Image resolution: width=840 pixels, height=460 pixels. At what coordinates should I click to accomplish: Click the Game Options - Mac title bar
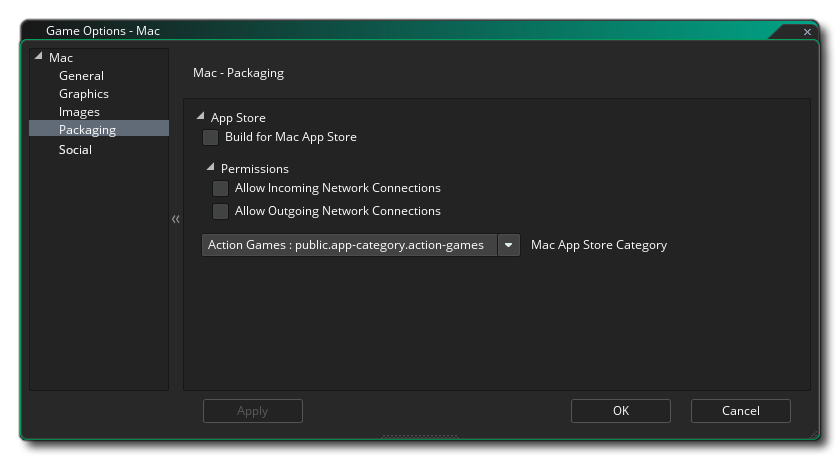(x=400, y=31)
